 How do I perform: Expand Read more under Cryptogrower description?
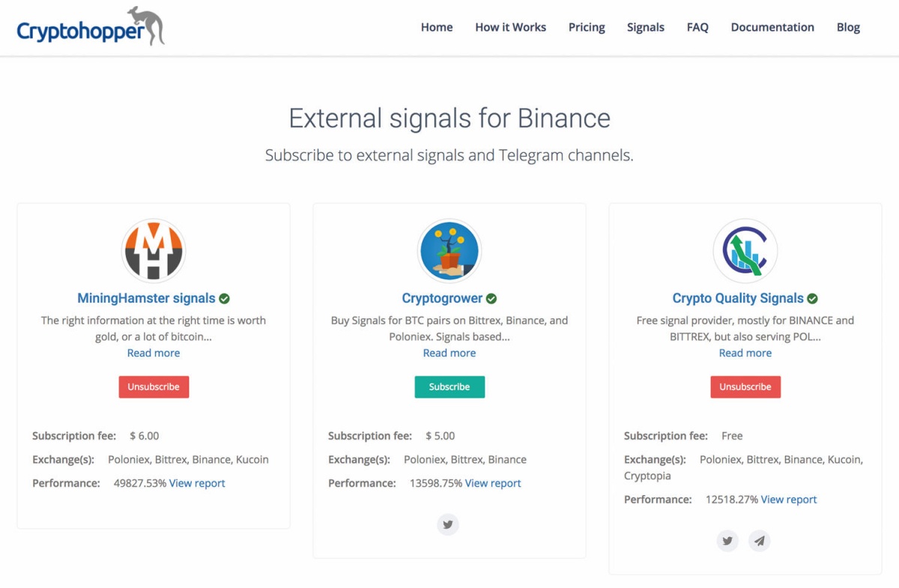pyautogui.click(x=449, y=353)
